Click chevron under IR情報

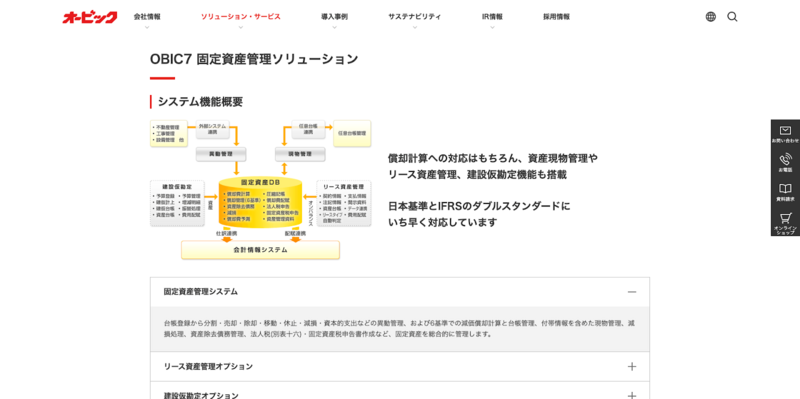(x=492, y=27)
